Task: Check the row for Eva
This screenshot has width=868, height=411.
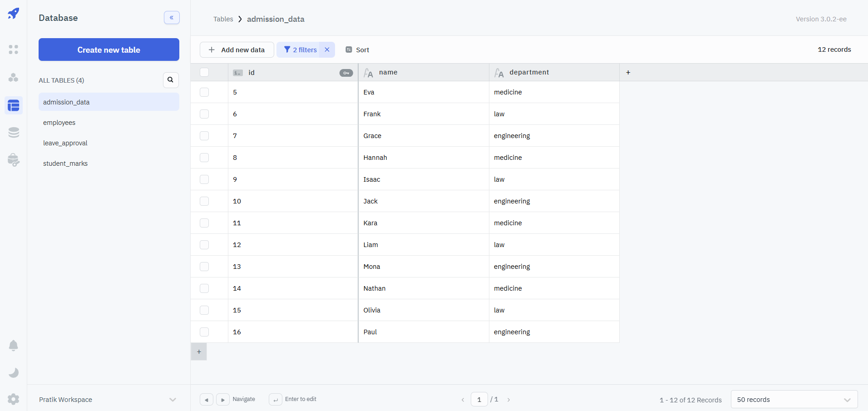Action: click(204, 92)
